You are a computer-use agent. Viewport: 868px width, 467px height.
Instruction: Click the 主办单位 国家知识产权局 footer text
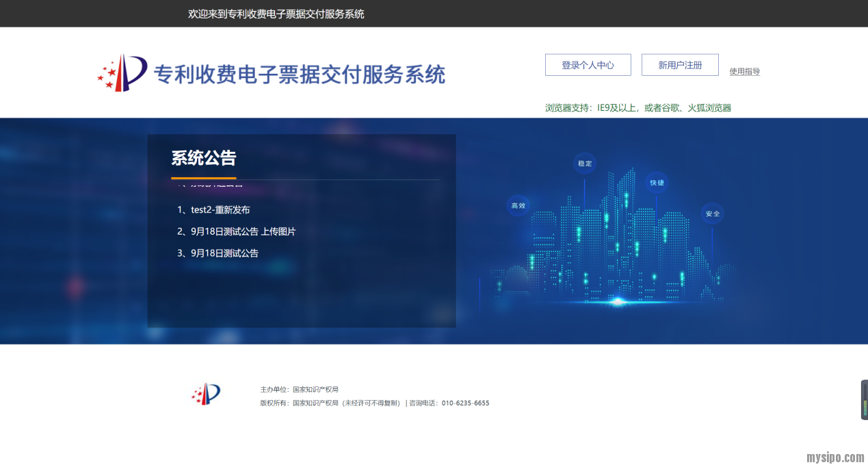point(299,389)
